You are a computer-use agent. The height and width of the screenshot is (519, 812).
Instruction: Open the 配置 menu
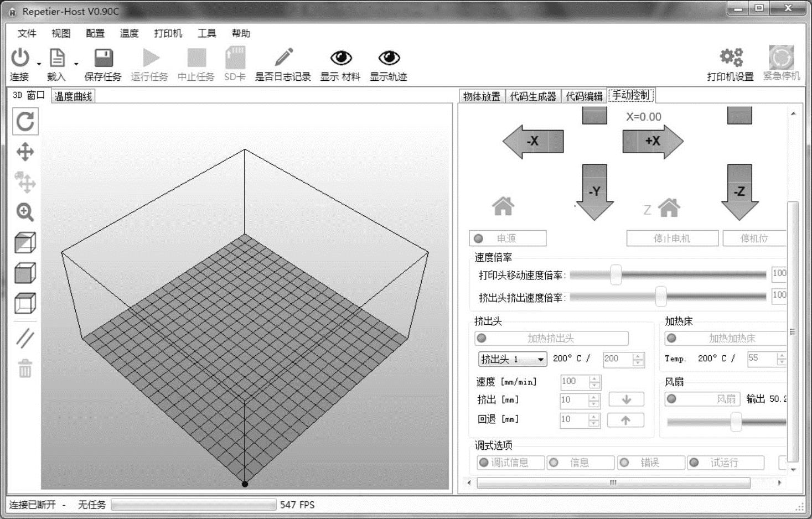pos(95,33)
